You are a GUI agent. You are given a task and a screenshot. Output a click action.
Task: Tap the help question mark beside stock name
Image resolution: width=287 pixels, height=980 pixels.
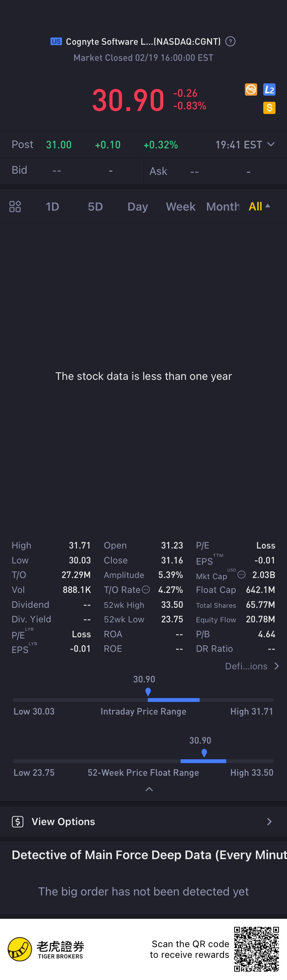tap(230, 41)
